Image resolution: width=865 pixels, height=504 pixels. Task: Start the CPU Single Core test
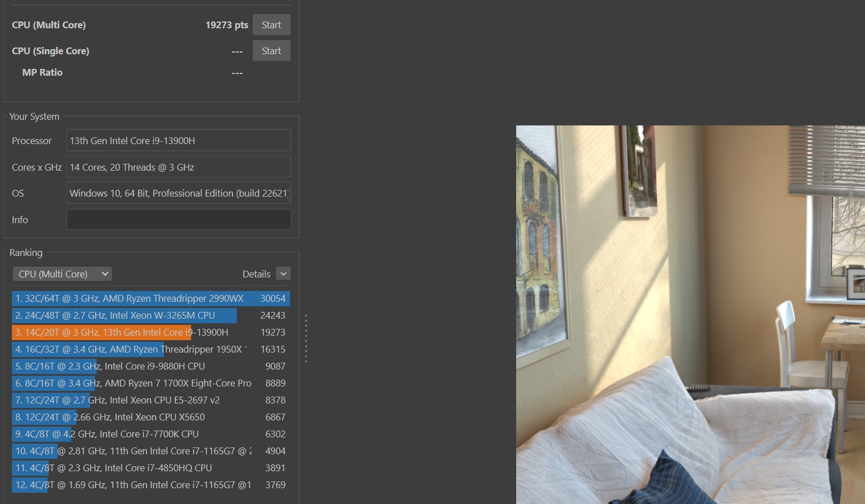tap(271, 51)
